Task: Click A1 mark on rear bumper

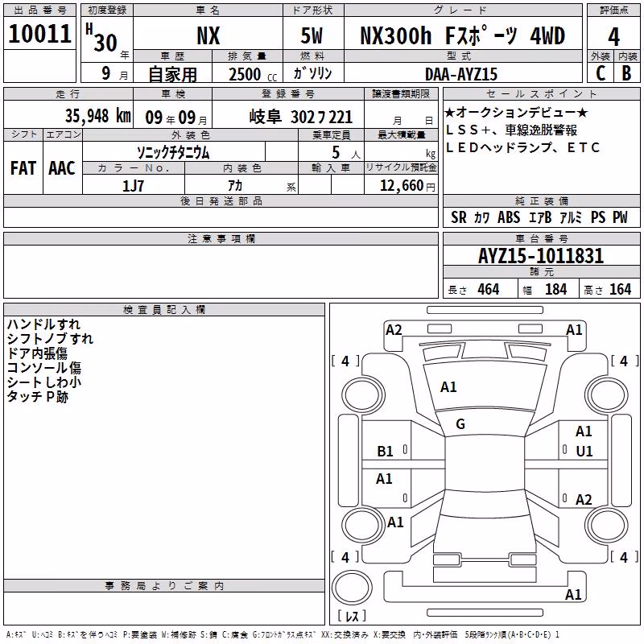Action: [x=573, y=594]
